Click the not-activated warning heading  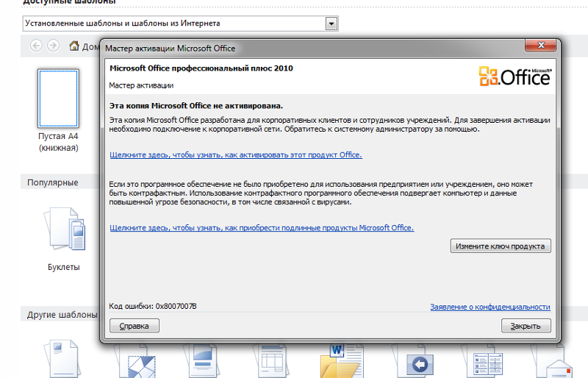pos(196,106)
